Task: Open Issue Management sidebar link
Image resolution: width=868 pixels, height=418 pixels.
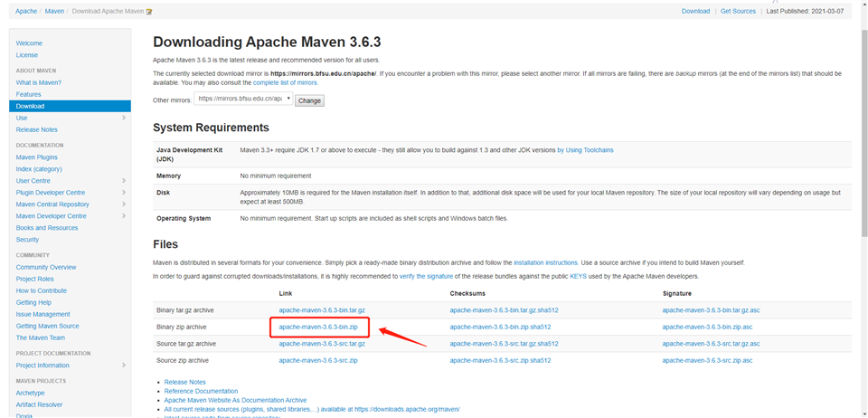Action: pos(43,315)
